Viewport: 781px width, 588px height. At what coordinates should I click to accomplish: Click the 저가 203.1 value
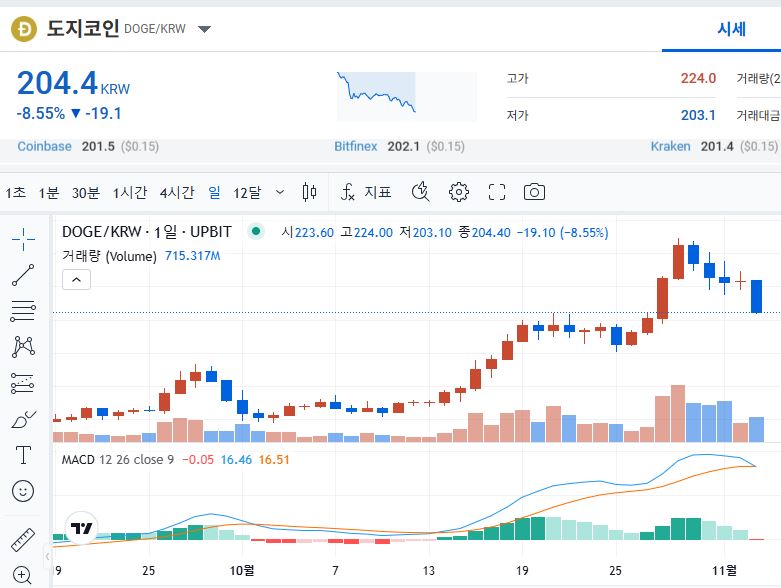point(698,115)
